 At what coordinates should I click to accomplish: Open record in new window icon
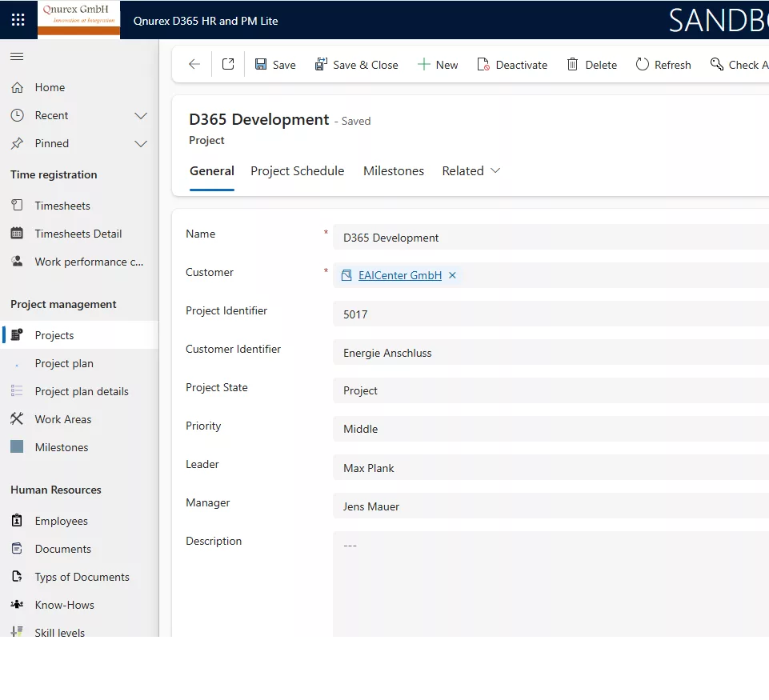coord(228,65)
